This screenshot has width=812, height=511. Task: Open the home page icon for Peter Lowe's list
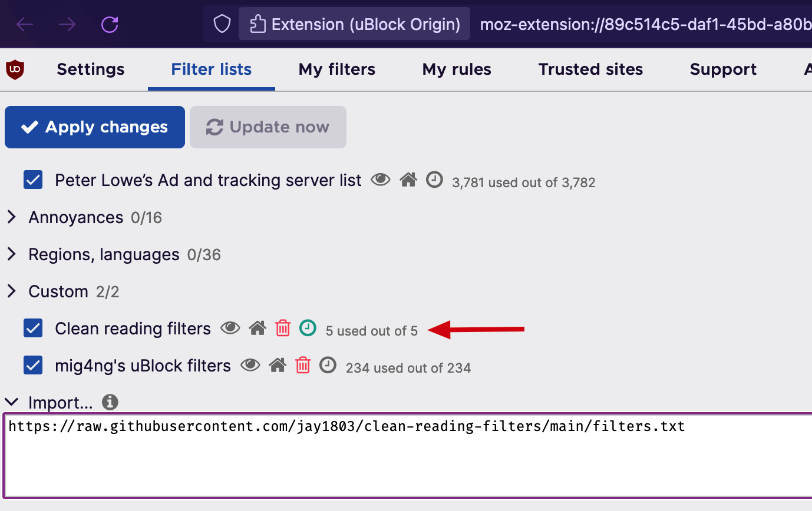(408, 180)
